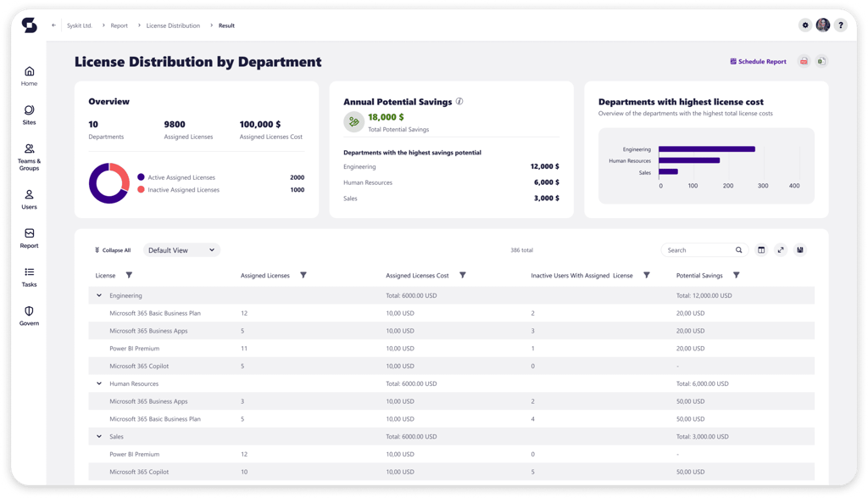This screenshot has width=868, height=498.
Task: Open the Sites sidebar item
Action: (30, 115)
